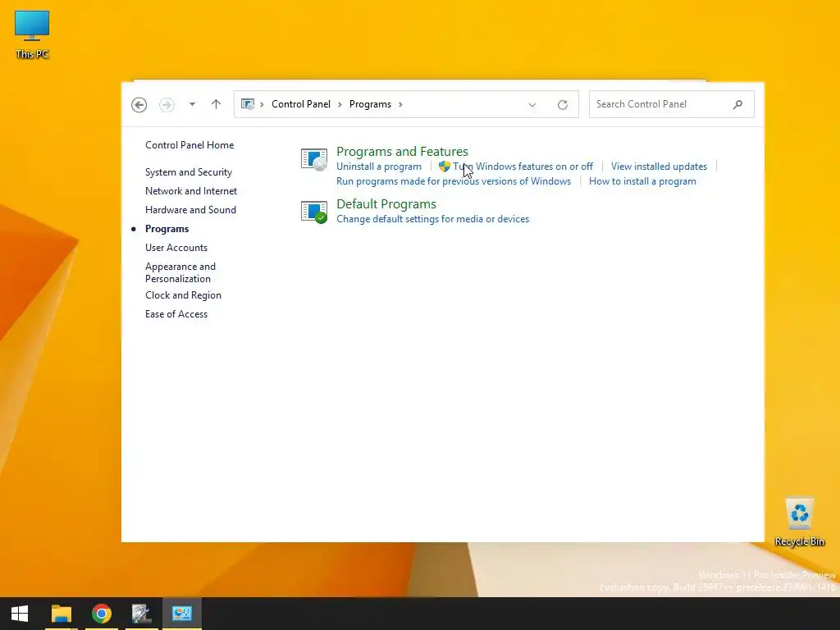Select Programs breadcrumb in address bar
Screen dimensions: 840x630
(x=370, y=104)
